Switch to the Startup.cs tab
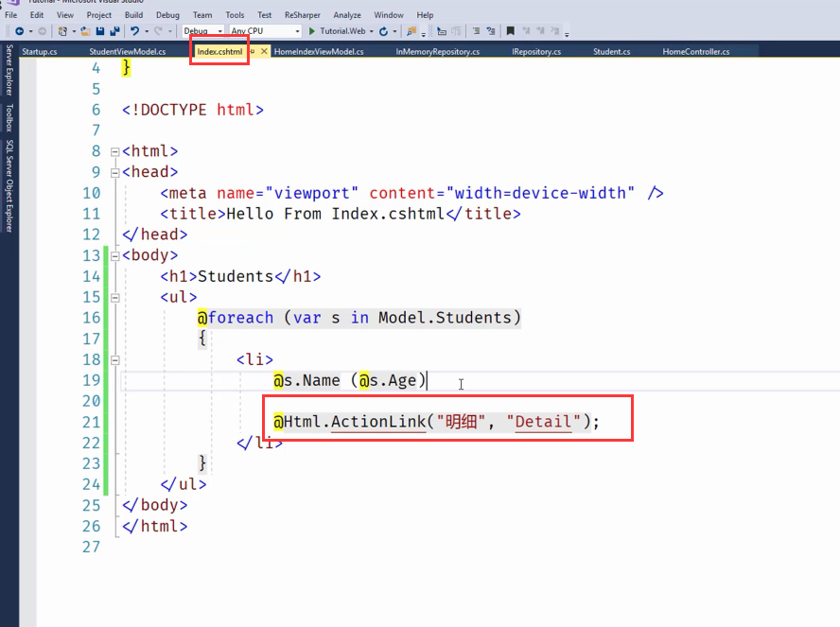This screenshot has width=840, height=627. click(40, 52)
